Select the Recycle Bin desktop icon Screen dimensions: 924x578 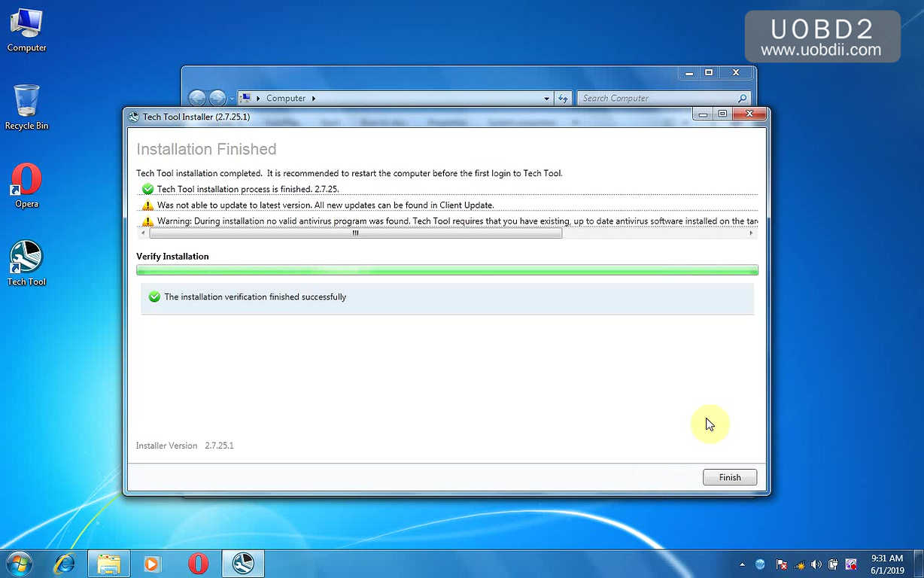click(x=26, y=106)
